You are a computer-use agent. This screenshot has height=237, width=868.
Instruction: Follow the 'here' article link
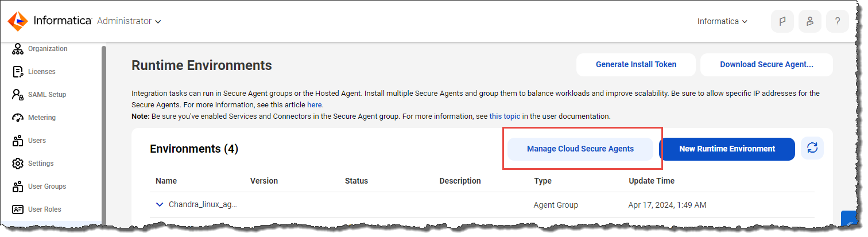point(314,105)
